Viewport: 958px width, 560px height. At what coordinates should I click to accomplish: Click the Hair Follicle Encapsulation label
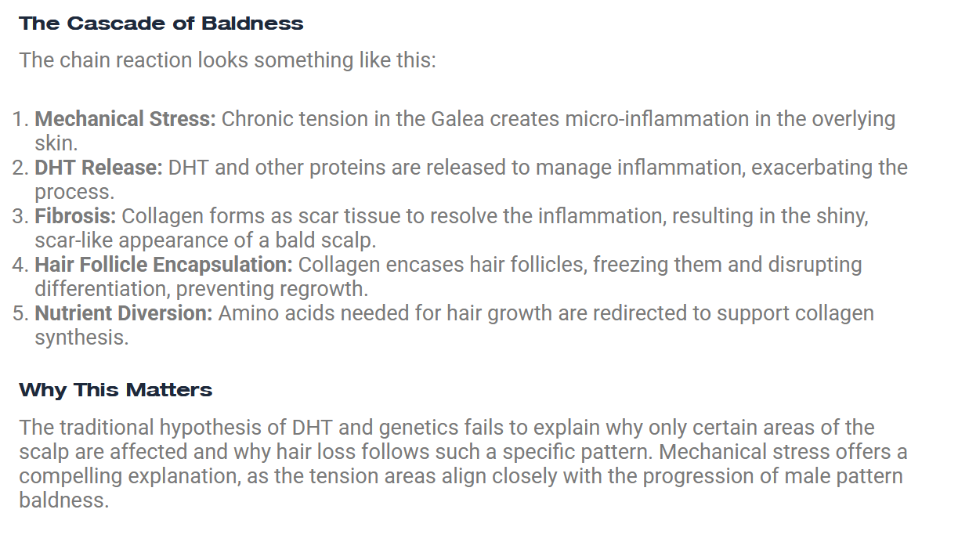[164, 265]
